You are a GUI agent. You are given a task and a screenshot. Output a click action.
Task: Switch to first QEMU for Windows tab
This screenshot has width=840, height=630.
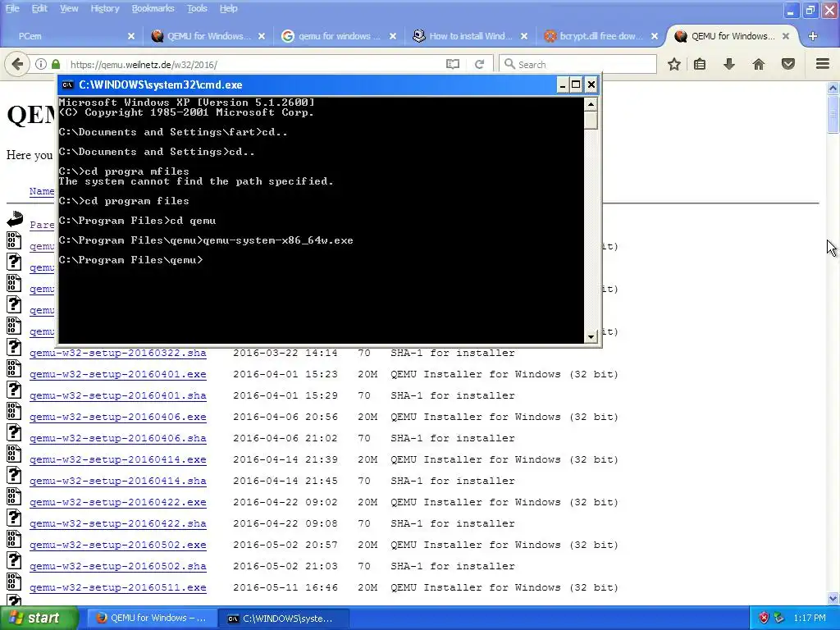(x=208, y=36)
